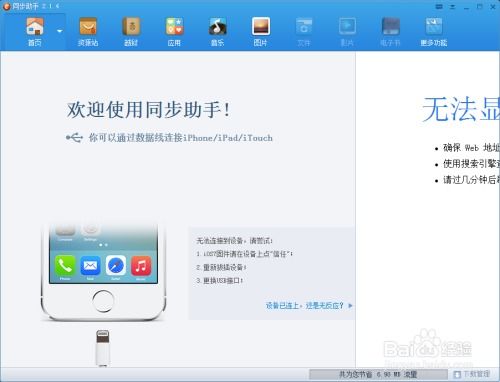Click the USB connection icon beside hint text
Image resolution: width=500 pixels, height=382 pixels.
tap(74, 137)
